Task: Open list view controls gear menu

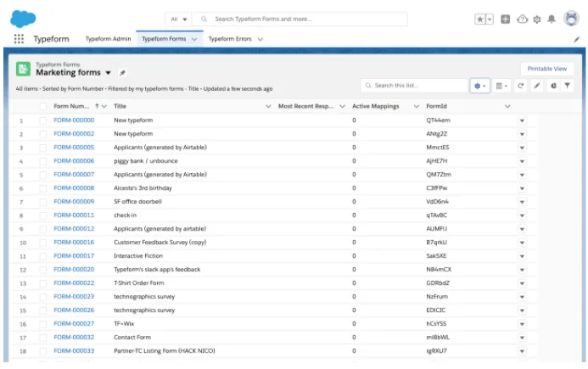Action: (x=479, y=86)
